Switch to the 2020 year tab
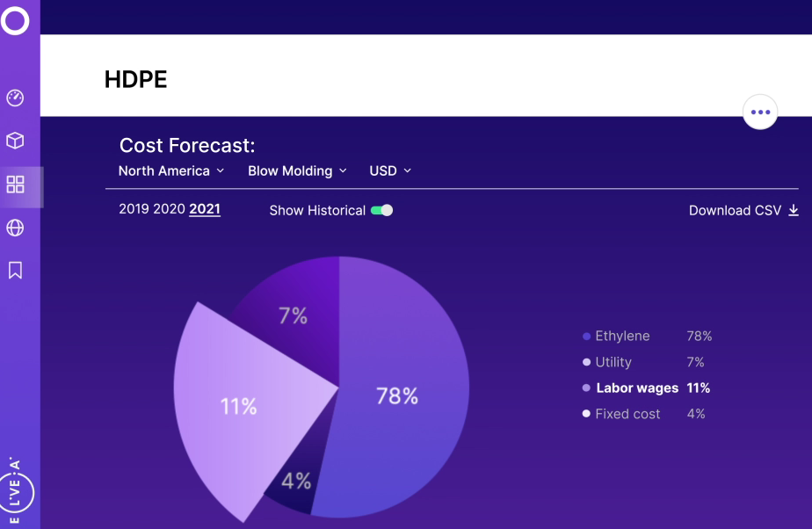The height and width of the screenshot is (529, 812). pos(169,209)
